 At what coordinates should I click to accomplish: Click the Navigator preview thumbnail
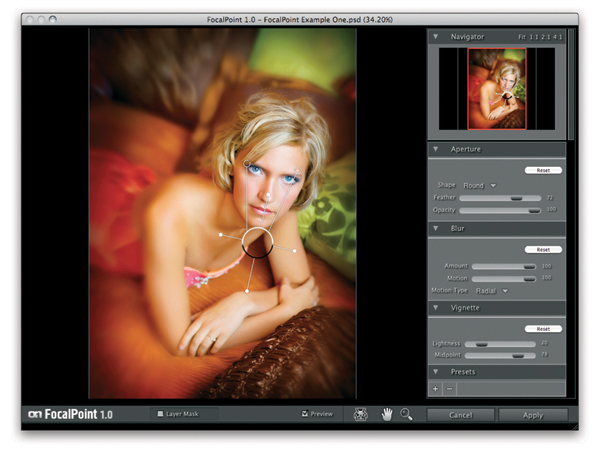tap(497, 89)
